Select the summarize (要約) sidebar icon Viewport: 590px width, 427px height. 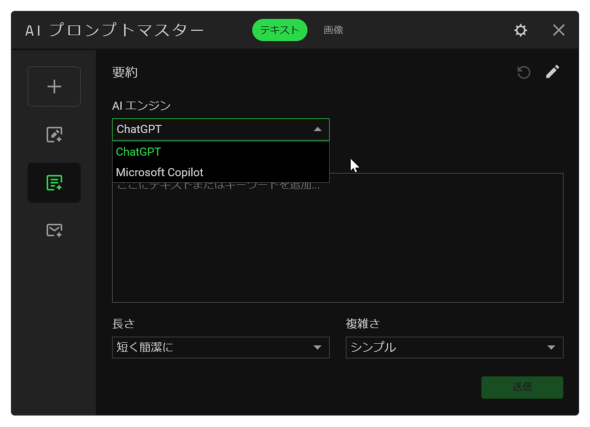tap(54, 183)
